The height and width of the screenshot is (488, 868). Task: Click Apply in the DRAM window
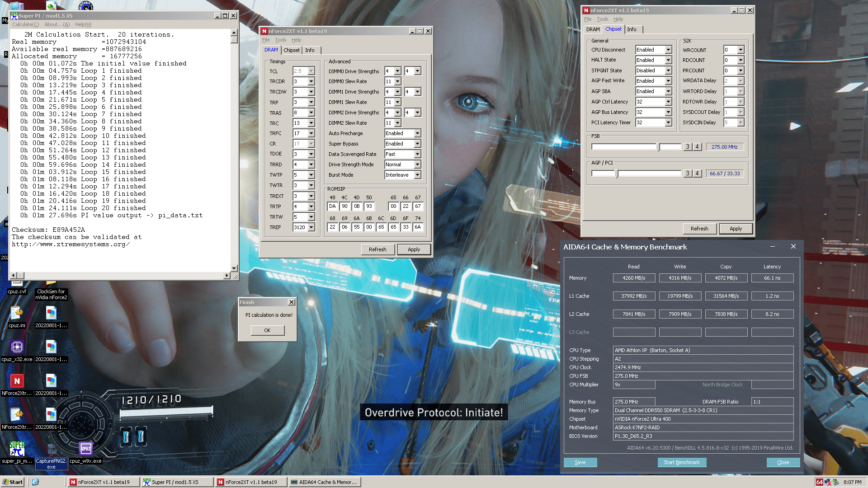pos(414,249)
